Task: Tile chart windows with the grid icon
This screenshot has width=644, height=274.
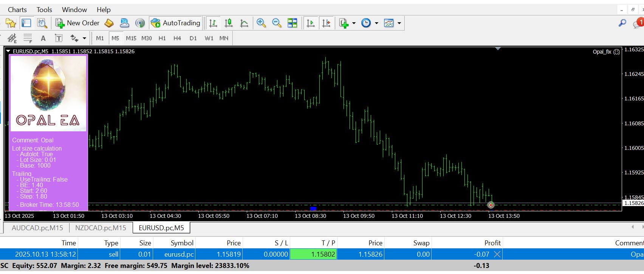Action: [x=293, y=23]
